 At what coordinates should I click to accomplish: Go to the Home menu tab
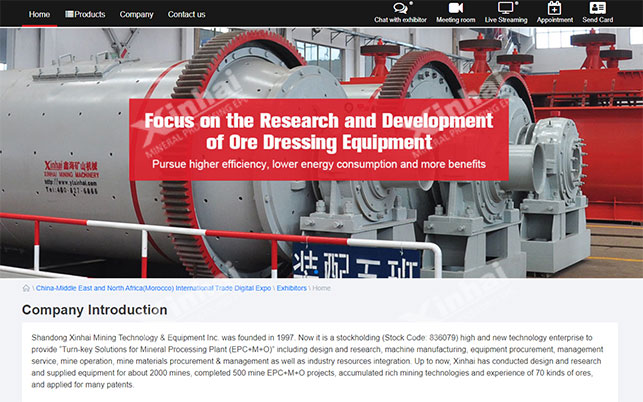(x=39, y=14)
